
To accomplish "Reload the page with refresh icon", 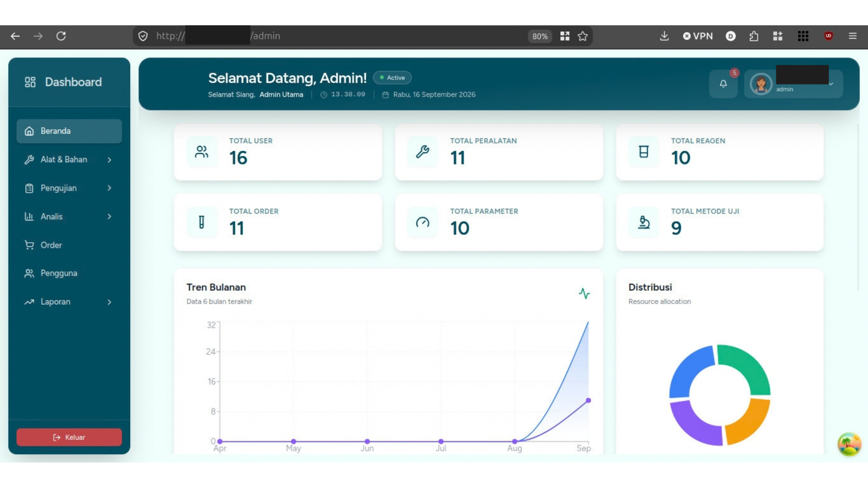I will pyautogui.click(x=61, y=36).
